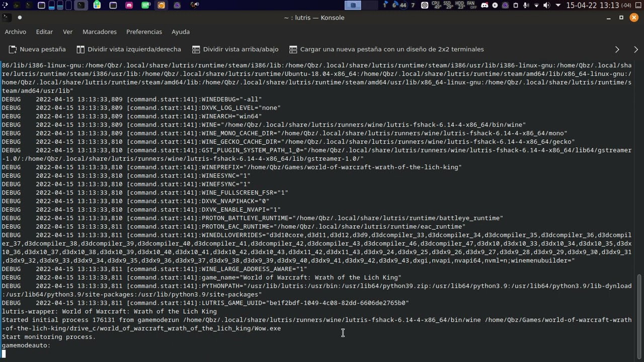644x362 pixels.
Task: Open Discord from the taskbar
Action: (x=129, y=5)
